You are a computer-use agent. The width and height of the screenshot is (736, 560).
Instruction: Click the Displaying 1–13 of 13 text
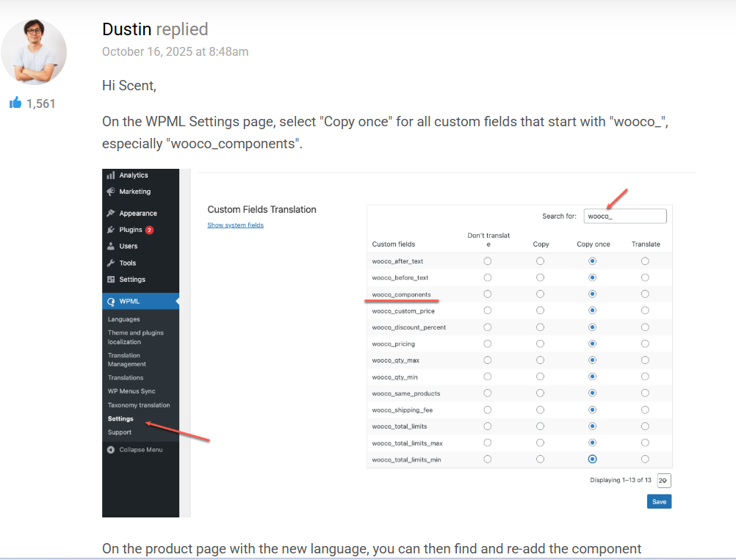(621, 480)
